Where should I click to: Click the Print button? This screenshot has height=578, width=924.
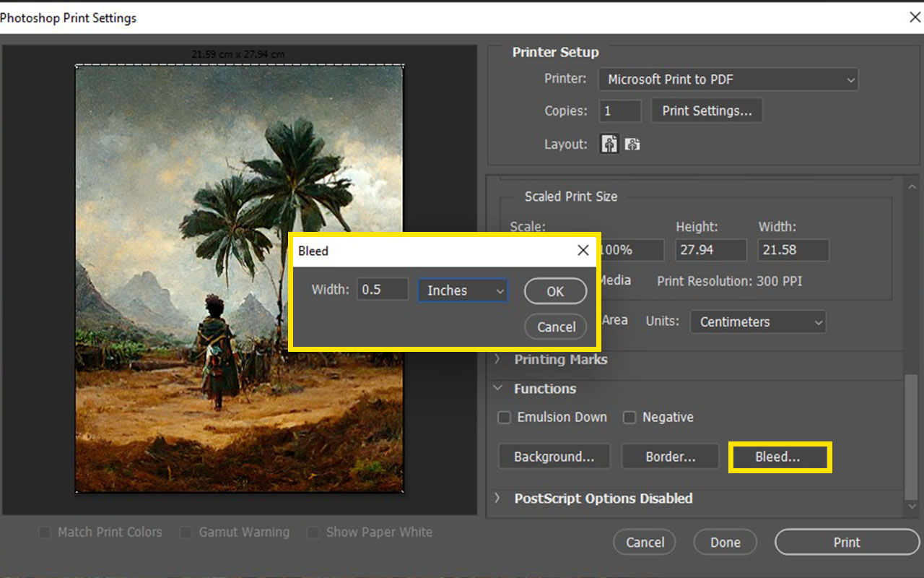pos(846,542)
